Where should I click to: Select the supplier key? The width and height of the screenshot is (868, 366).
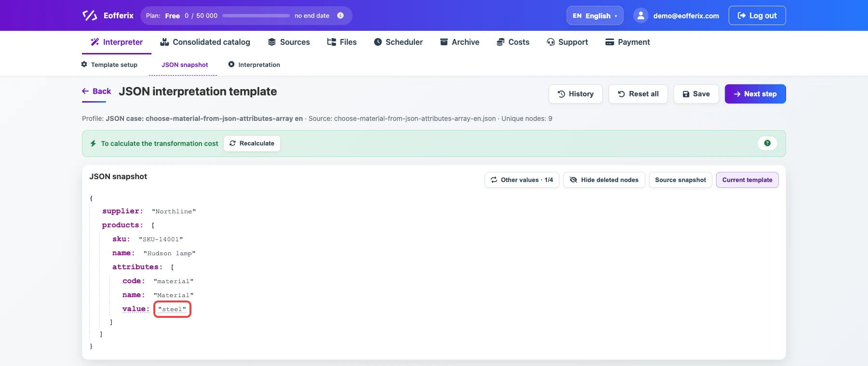point(122,211)
